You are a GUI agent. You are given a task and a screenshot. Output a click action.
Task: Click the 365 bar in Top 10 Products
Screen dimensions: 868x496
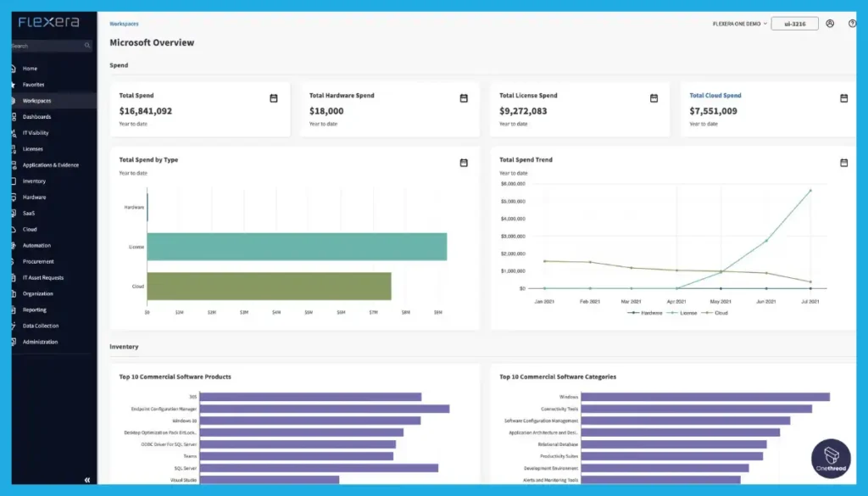pos(310,397)
